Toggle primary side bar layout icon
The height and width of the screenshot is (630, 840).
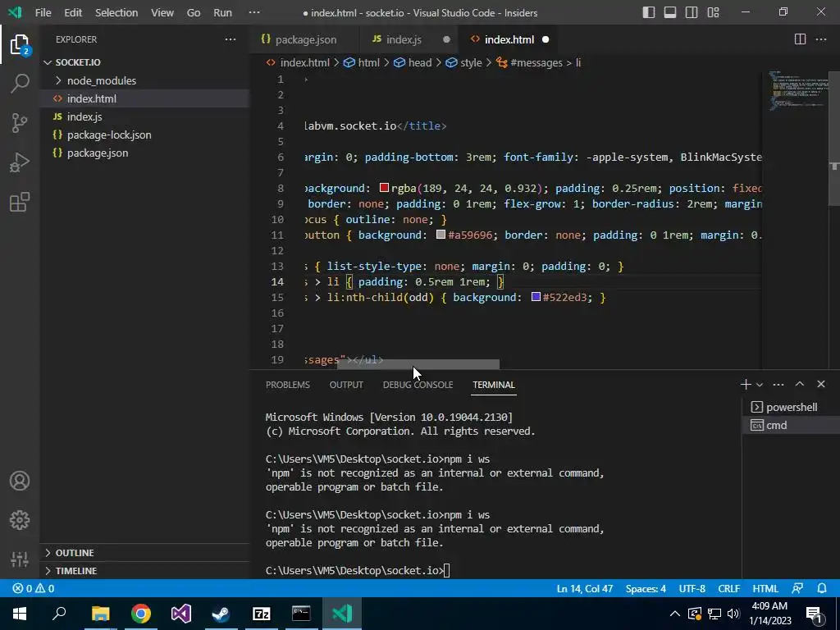648,12
